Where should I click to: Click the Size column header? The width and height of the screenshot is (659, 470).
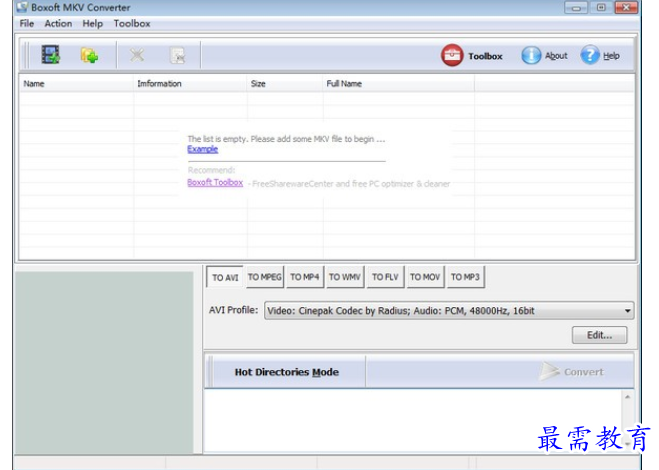click(285, 84)
